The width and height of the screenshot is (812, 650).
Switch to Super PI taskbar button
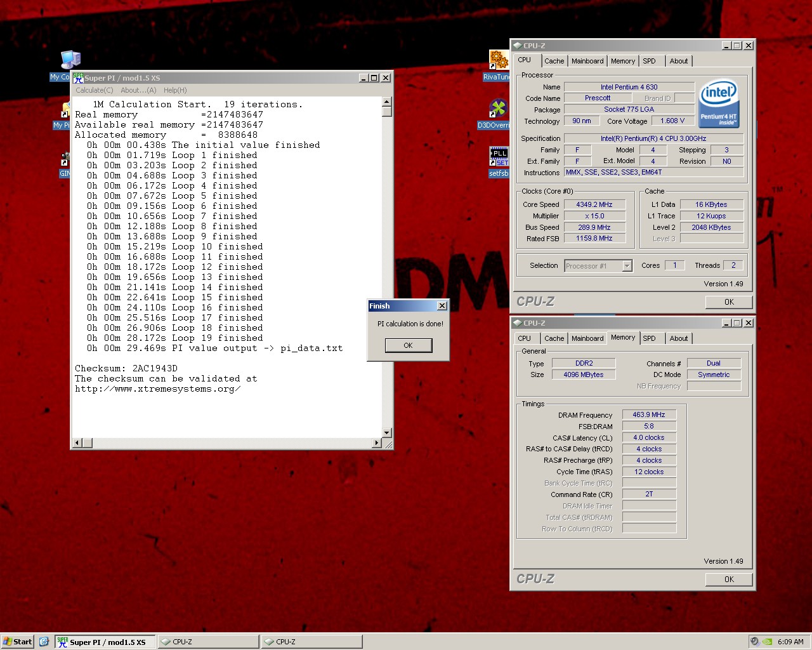tap(105, 642)
